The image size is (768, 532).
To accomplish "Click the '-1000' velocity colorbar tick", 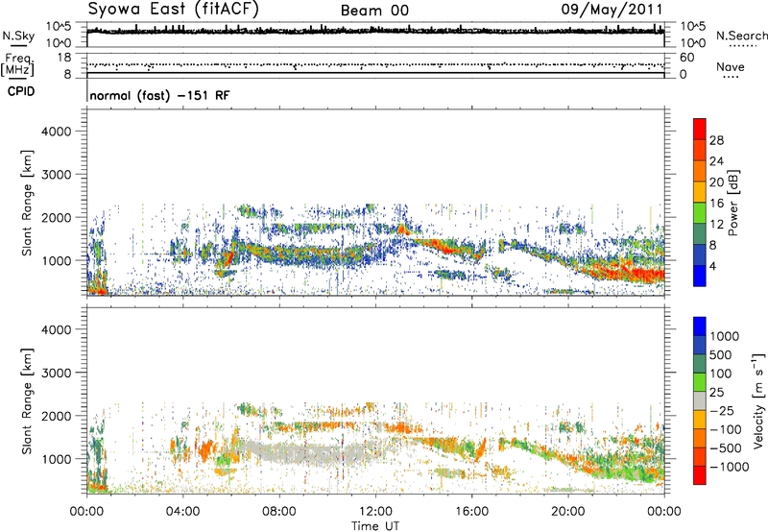I will 729,467.
